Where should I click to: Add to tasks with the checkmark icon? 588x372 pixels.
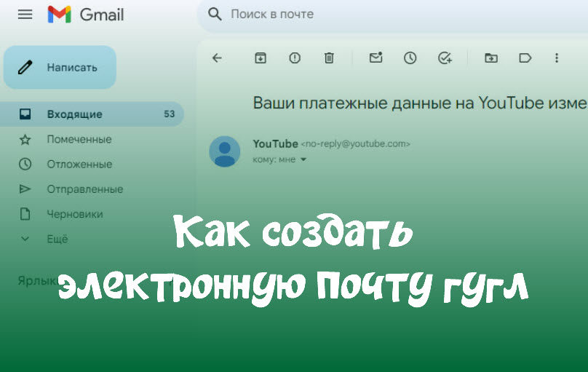445,58
